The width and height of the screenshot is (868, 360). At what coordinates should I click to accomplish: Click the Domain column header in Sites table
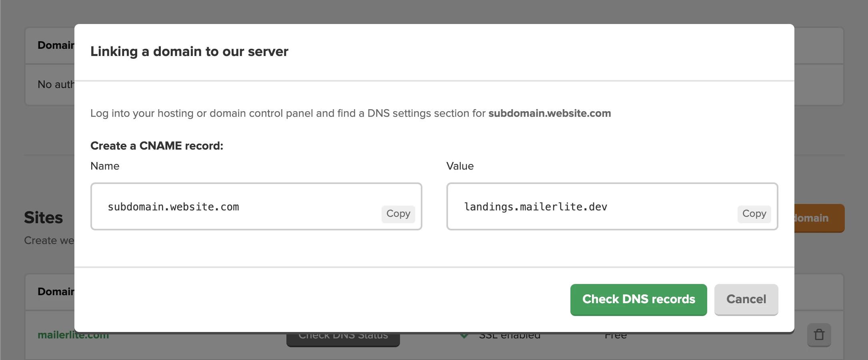tap(56, 292)
